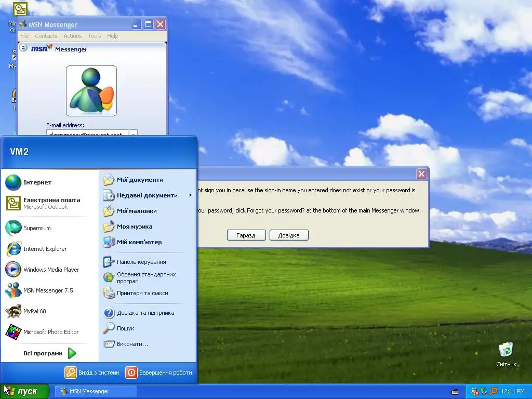Open Смітник recycle bin on desktop

pos(506,350)
